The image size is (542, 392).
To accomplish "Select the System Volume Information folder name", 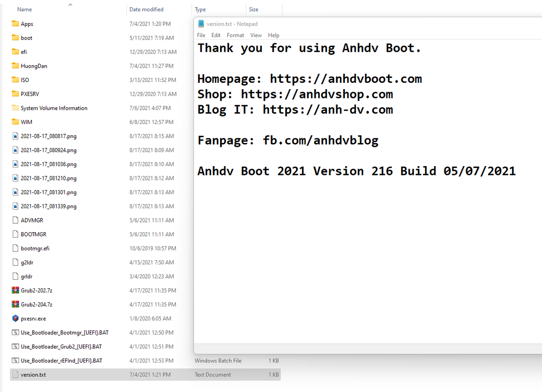I will pos(54,108).
